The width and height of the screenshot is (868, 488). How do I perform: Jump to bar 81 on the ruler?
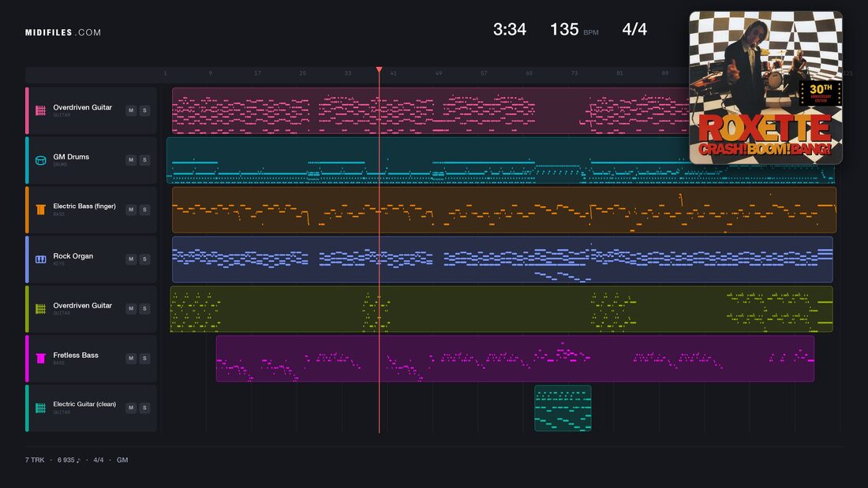pyautogui.click(x=619, y=73)
